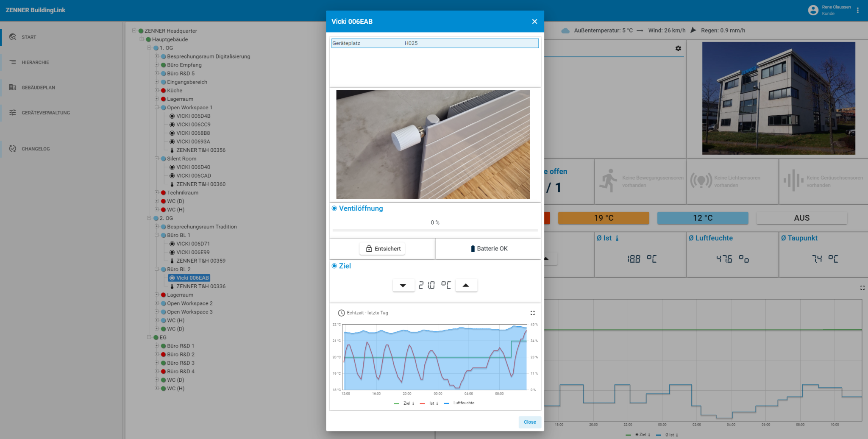Expand the Echtzeit chart to fullscreen
The width and height of the screenshot is (868, 439).
tap(533, 313)
